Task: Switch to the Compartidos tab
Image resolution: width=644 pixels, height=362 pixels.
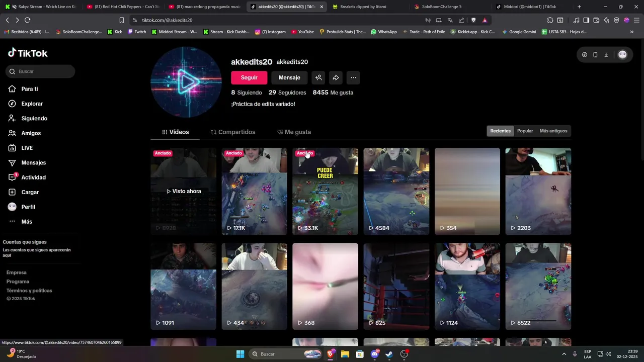Action: click(x=233, y=132)
